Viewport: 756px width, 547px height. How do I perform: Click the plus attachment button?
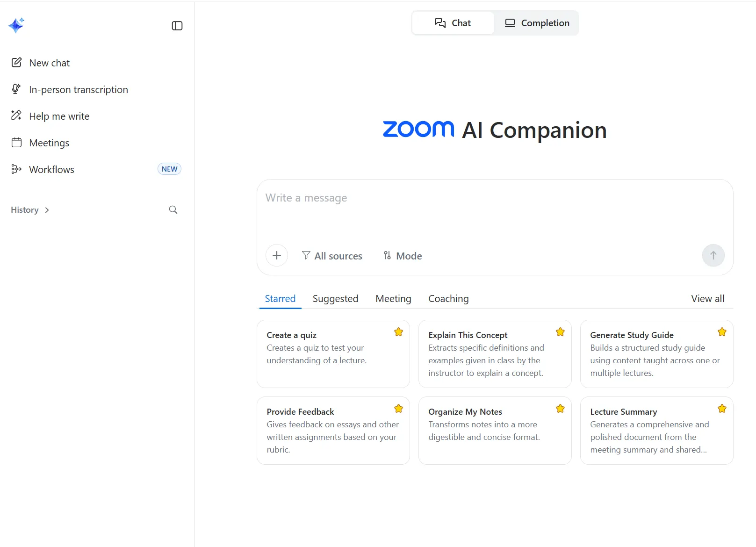pyautogui.click(x=277, y=255)
